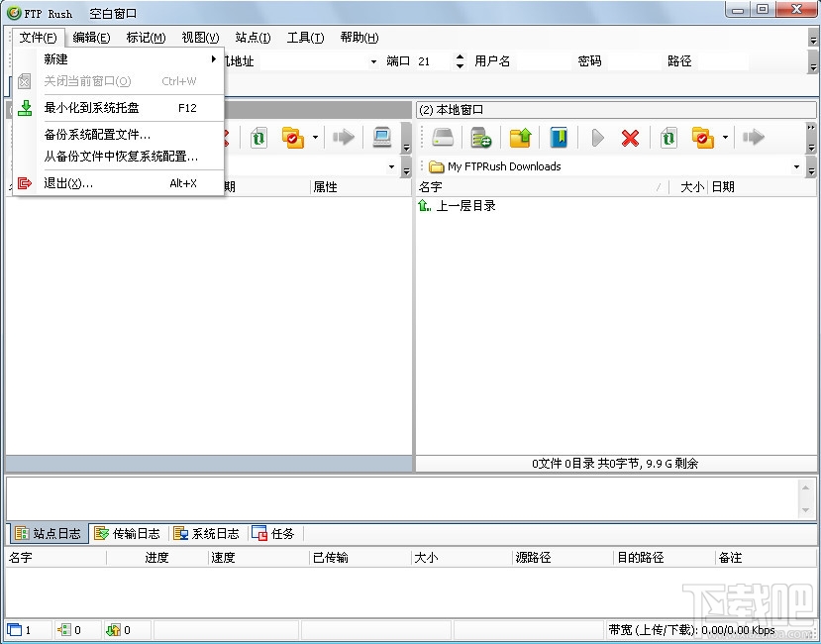
Task: Click the refresh page icon in local toolbar
Action: point(668,138)
